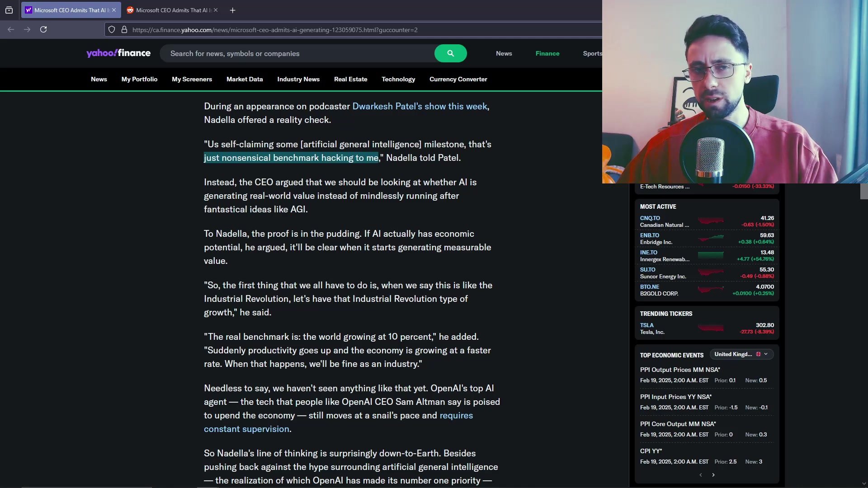Open the tracking protection shield icon
868x488 pixels.
[112, 30]
